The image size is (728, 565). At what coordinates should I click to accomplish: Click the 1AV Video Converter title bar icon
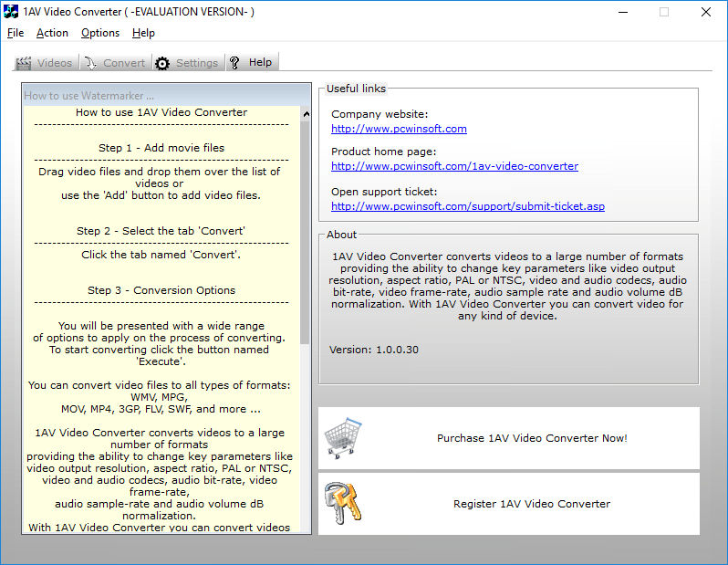point(11,12)
